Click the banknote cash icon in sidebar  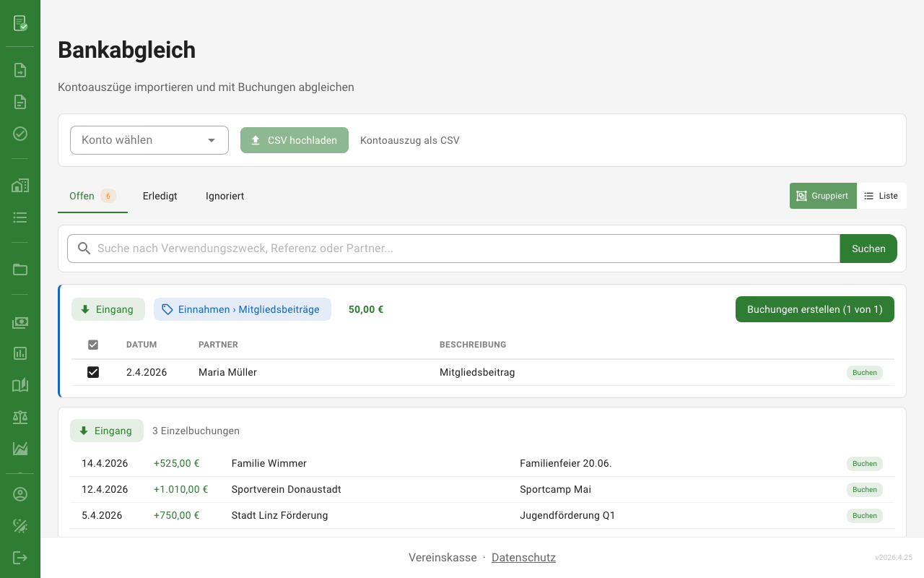[x=20, y=322]
